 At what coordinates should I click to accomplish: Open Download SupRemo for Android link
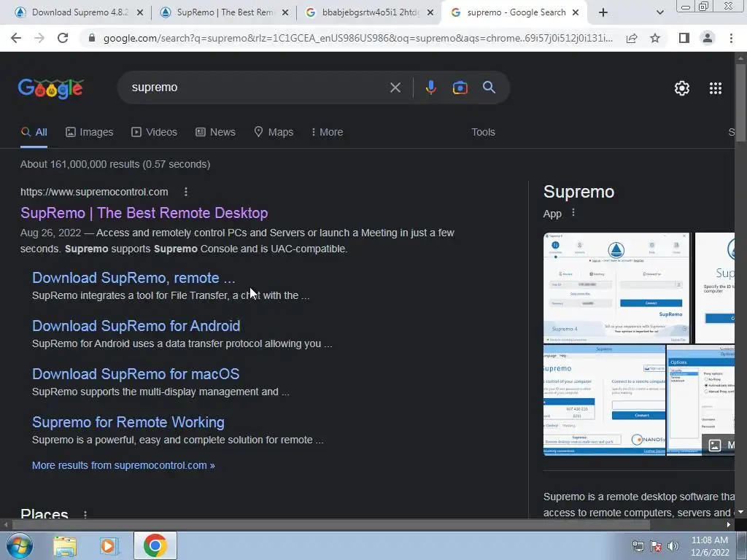pyautogui.click(x=136, y=326)
